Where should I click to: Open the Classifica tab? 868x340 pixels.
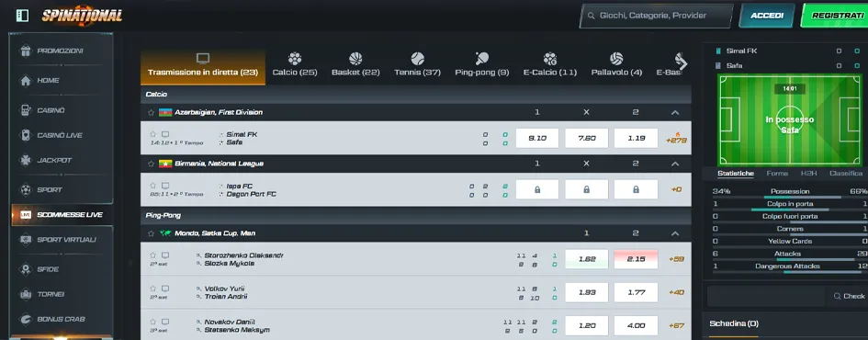click(845, 174)
